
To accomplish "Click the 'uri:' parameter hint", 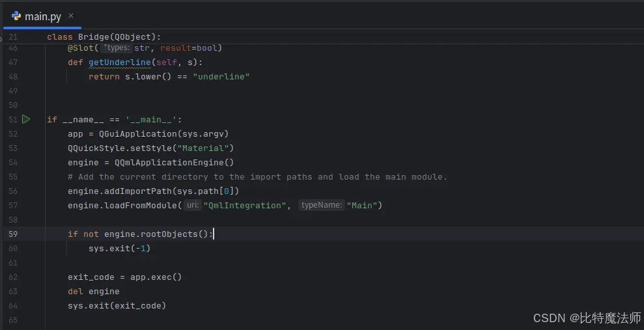I will pyautogui.click(x=192, y=205).
